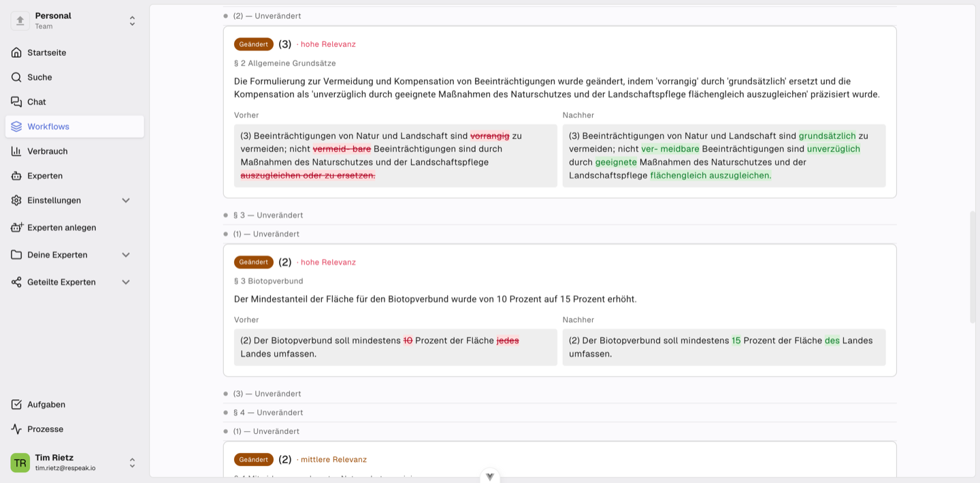Open Verbrauch bar chart icon
Image resolution: width=980 pixels, height=483 pixels.
[16, 151]
